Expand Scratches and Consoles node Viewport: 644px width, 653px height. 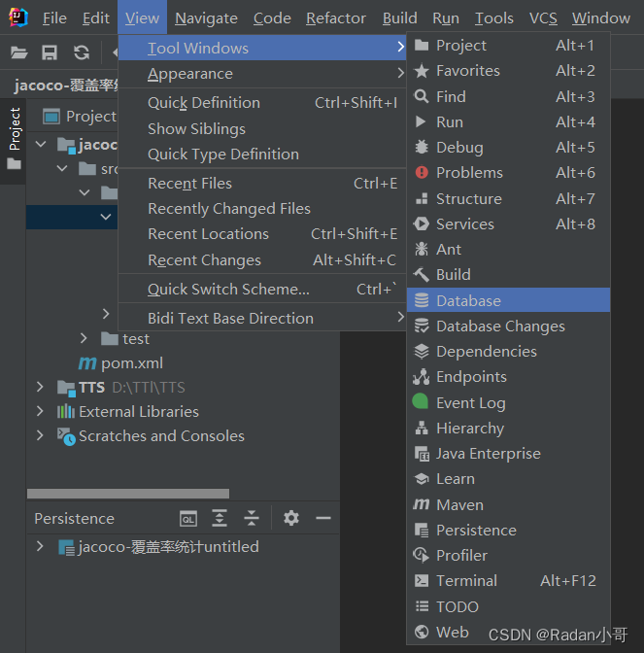coord(40,435)
